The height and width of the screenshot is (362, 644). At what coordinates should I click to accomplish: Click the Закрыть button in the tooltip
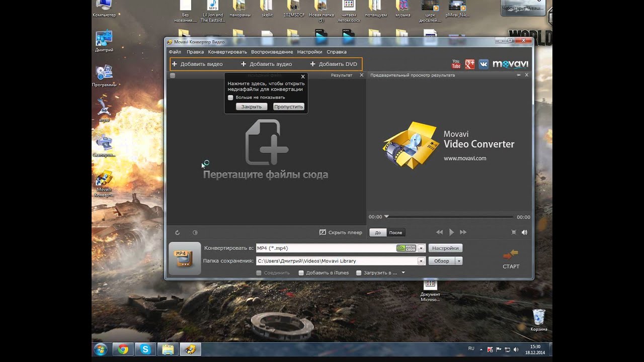coord(252,107)
